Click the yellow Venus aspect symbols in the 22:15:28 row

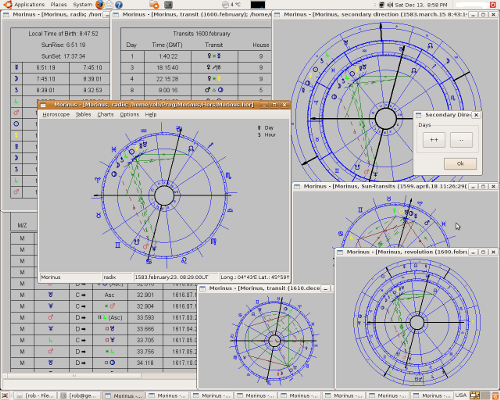coord(214,79)
